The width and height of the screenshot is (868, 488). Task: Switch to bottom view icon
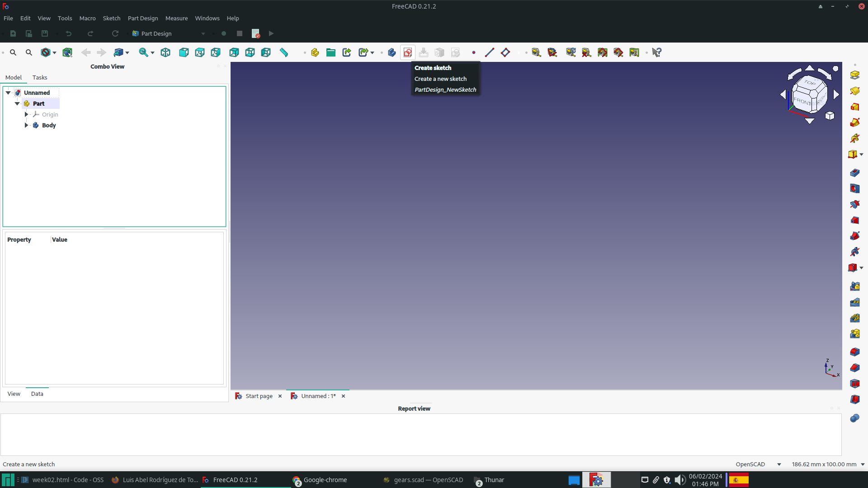[250, 52]
